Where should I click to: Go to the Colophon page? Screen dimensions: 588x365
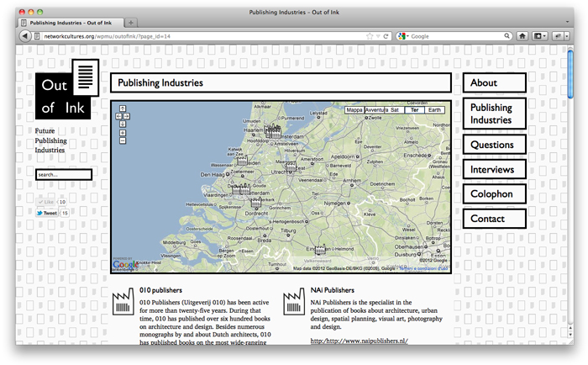[494, 194]
